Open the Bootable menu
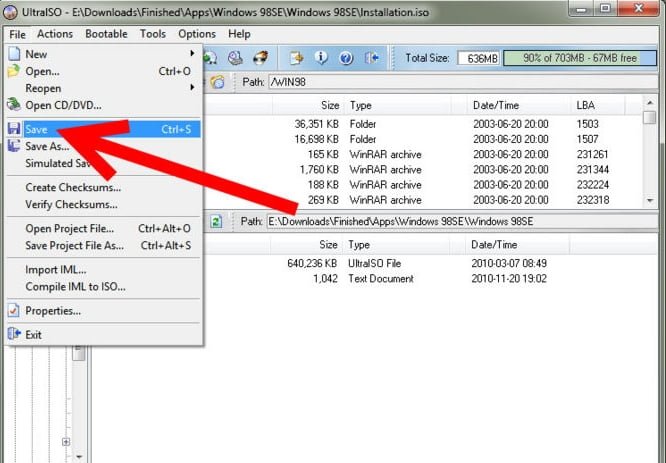 pyautogui.click(x=105, y=34)
